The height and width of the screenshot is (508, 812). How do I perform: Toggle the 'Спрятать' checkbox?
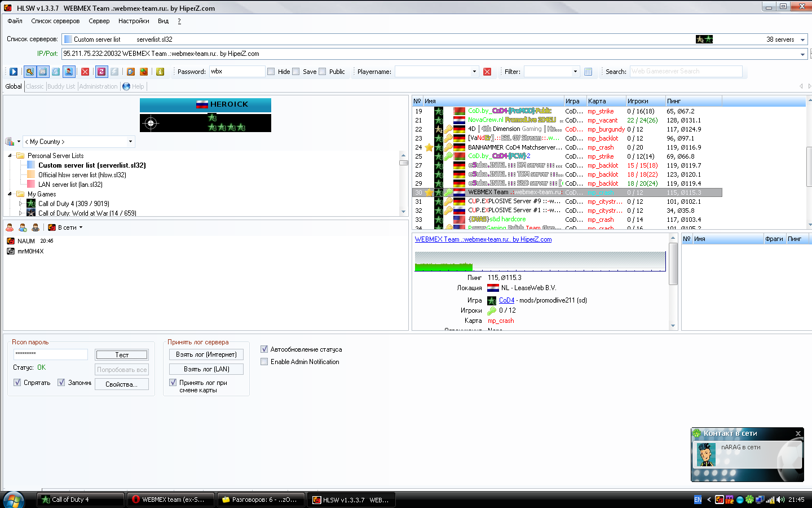17,383
